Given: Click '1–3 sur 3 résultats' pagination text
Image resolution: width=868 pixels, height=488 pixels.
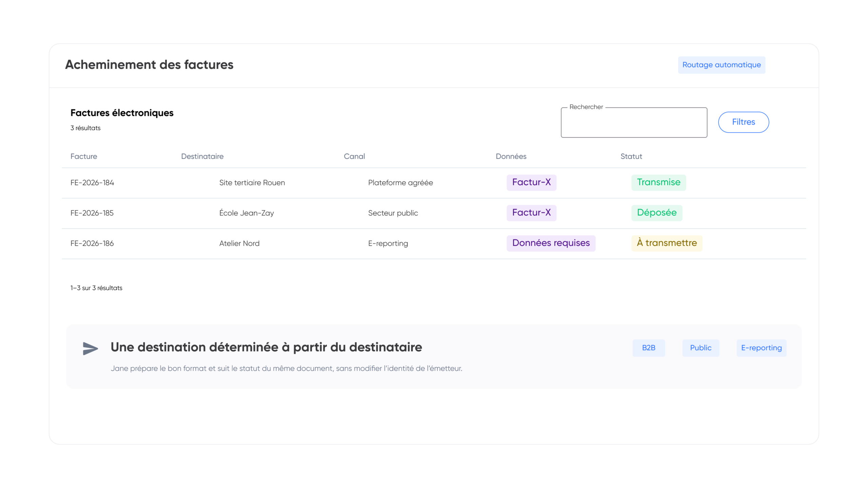Looking at the screenshot, I should click(x=96, y=288).
